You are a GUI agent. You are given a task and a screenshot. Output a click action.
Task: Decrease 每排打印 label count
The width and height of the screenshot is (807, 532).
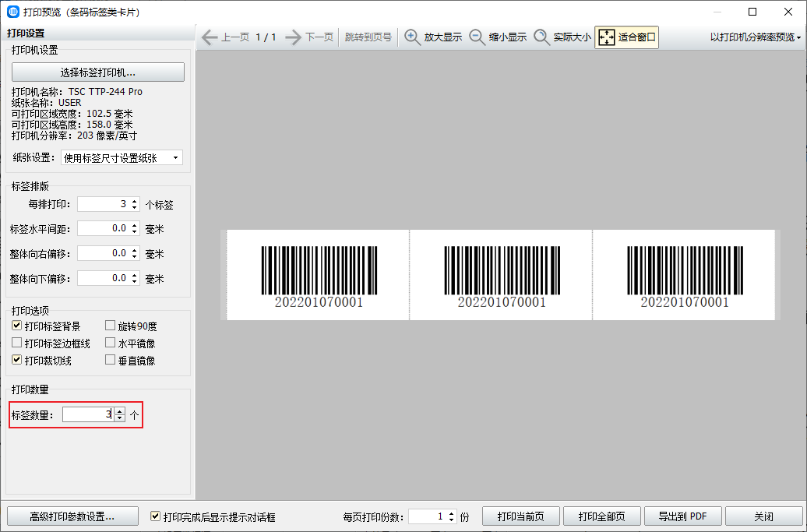(x=134, y=207)
